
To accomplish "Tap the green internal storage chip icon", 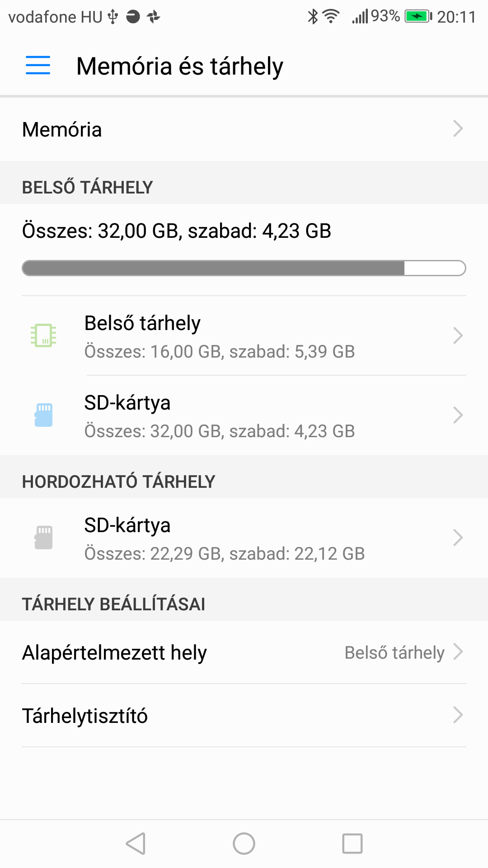I will click(x=43, y=335).
